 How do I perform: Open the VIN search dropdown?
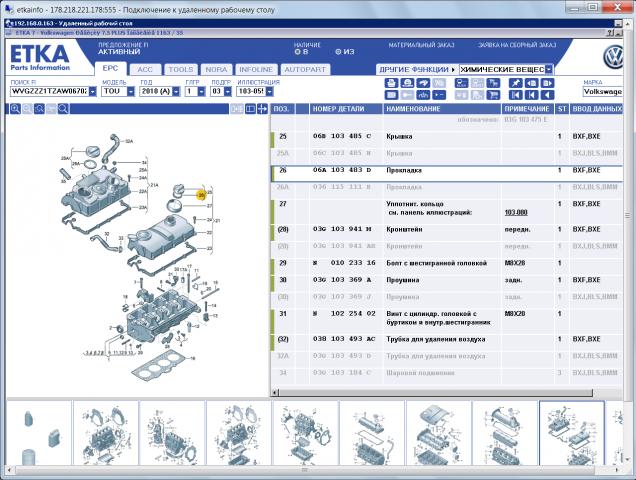[x=92, y=91]
